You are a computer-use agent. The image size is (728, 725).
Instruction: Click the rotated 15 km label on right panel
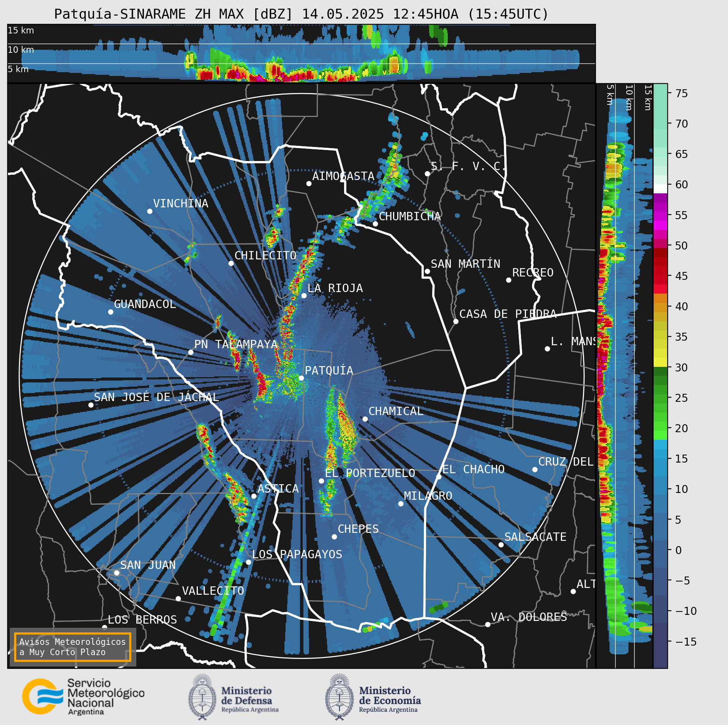pos(648,98)
